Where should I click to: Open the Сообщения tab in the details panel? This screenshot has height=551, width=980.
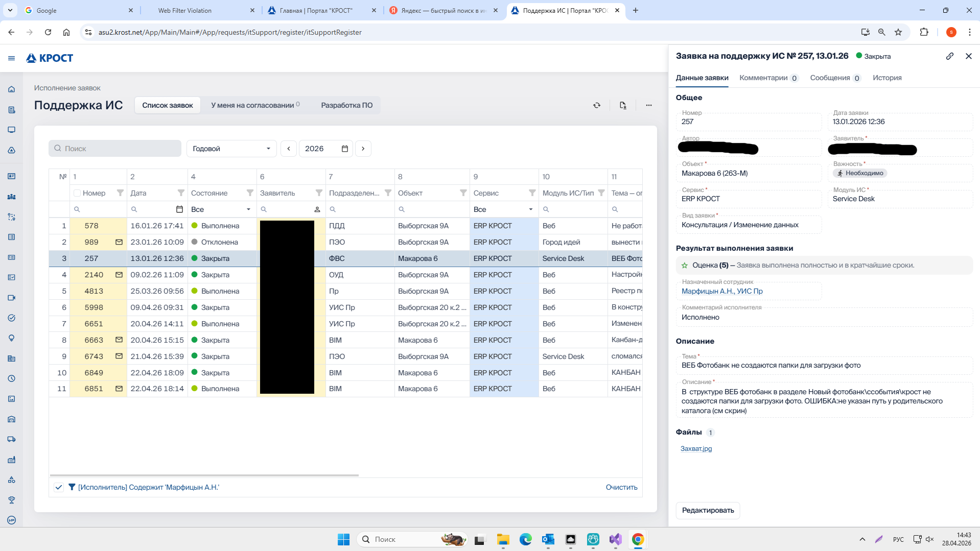[835, 78]
